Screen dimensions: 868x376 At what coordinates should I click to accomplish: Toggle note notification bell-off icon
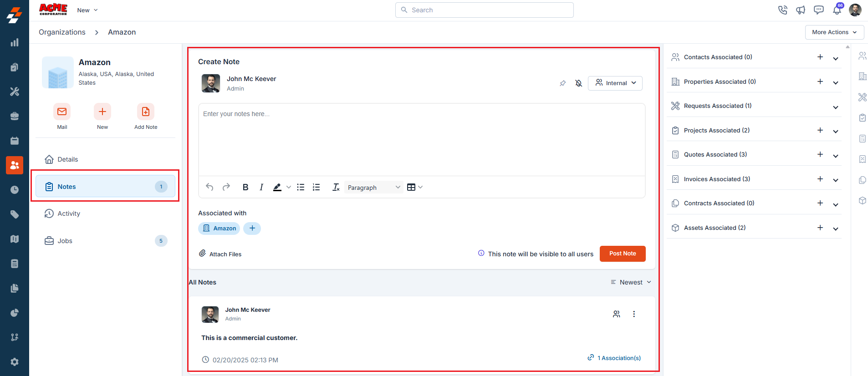pos(578,83)
